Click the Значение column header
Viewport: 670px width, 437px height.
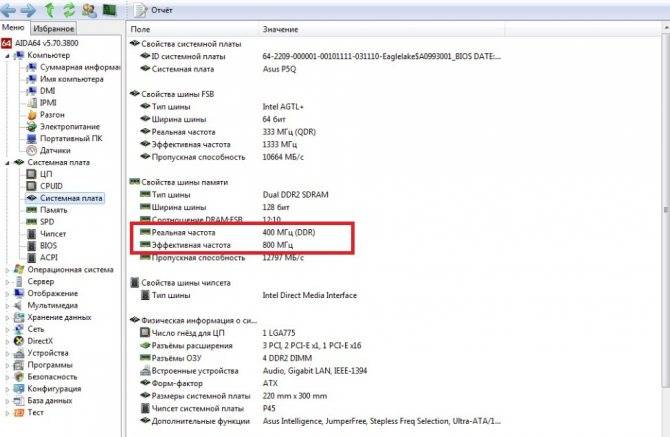tap(280, 29)
